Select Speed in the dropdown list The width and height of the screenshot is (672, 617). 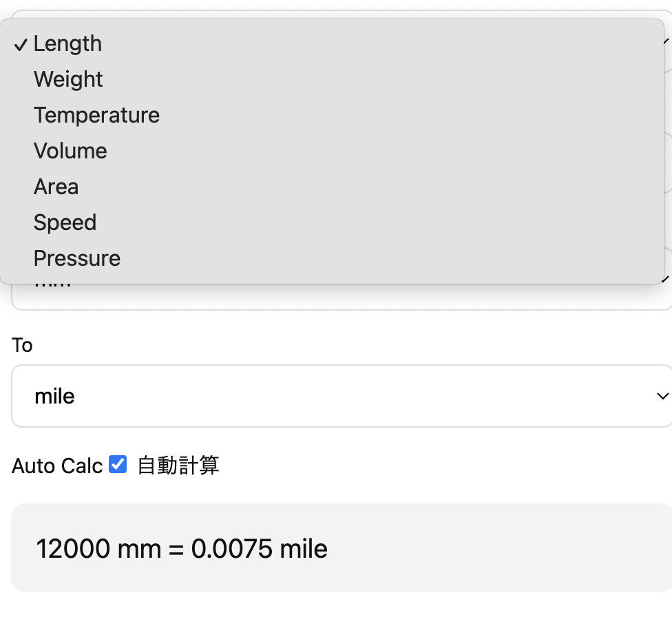(x=65, y=222)
